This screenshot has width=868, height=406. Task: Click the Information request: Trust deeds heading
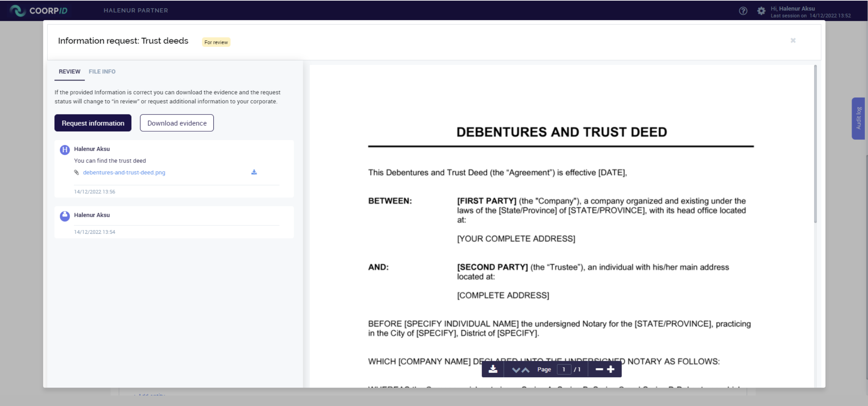tap(123, 41)
